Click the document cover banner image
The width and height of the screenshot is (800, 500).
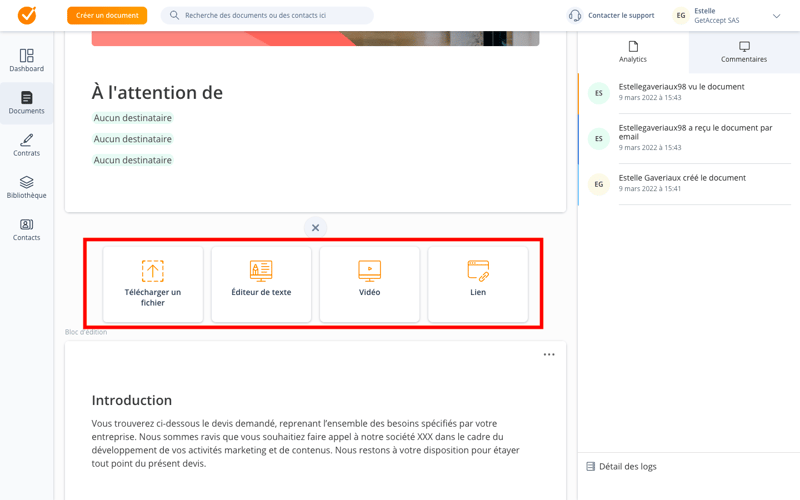tap(315, 39)
